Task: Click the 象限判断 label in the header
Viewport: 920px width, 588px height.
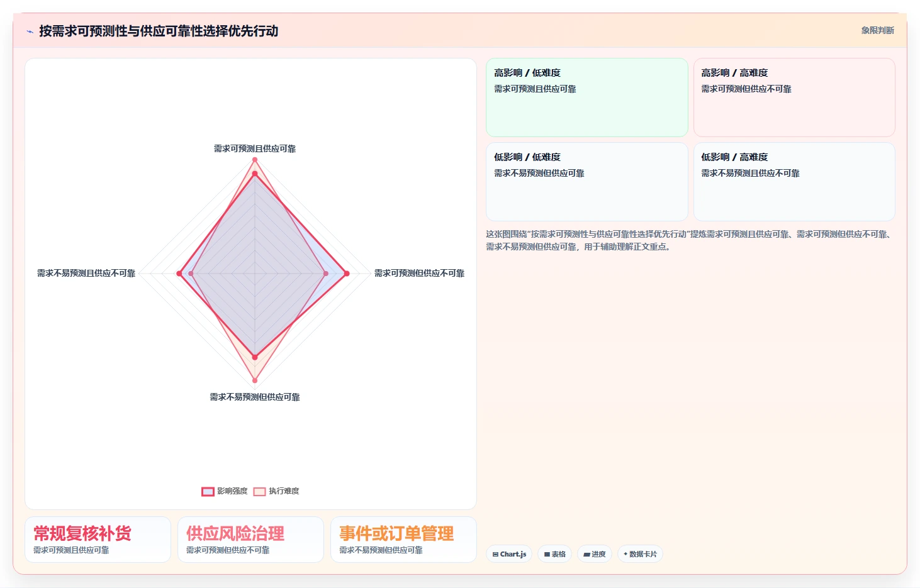Action: (877, 30)
